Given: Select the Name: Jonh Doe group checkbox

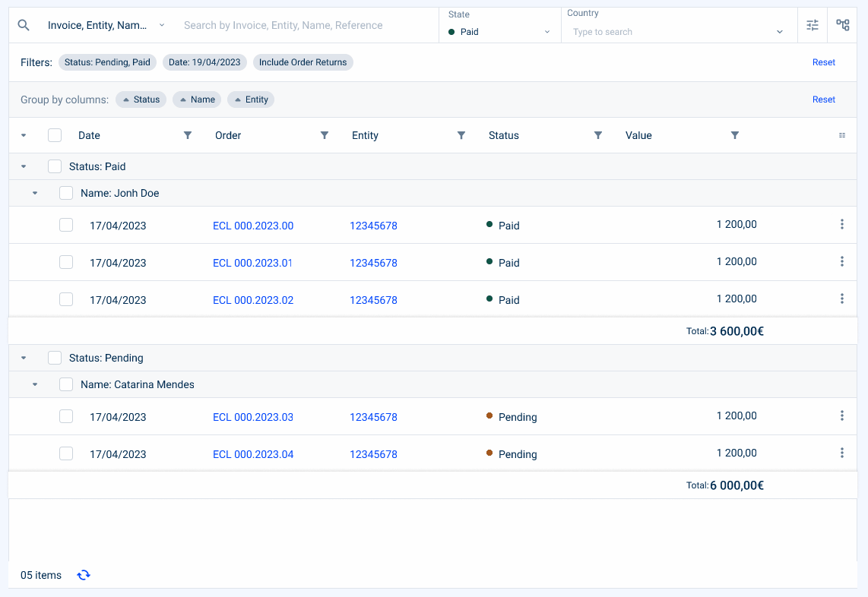Looking at the screenshot, I should point(66,193).
